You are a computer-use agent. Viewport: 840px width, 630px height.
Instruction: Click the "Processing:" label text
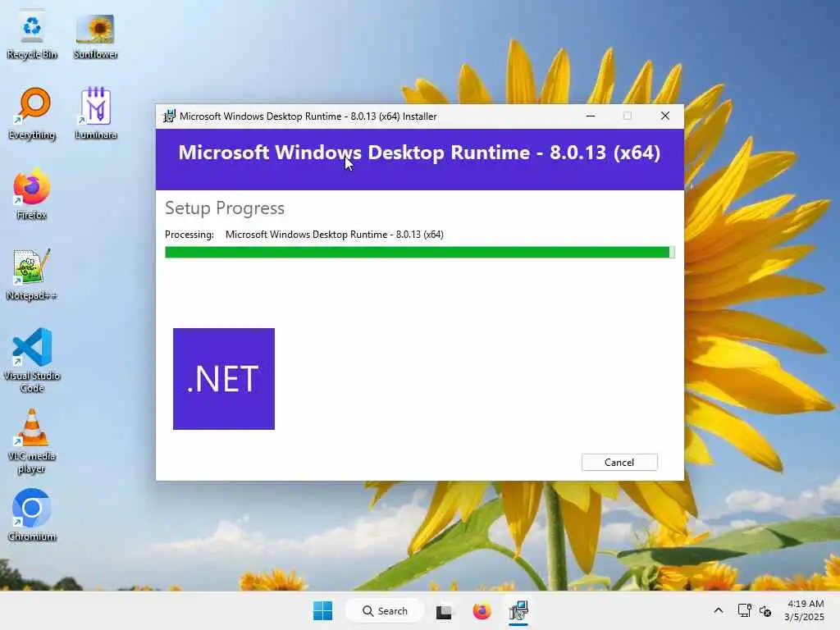tap(189, 235)
